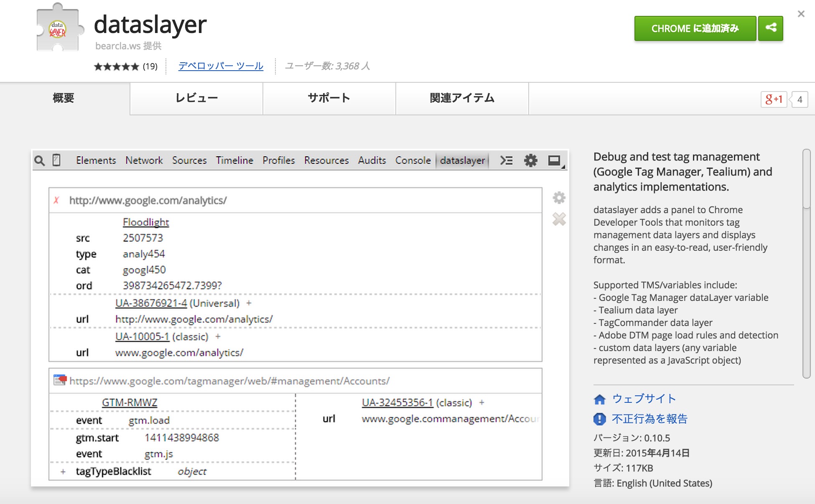Click the ord value 398734265472.7399?
The height and width of the screenshot is (504, 815).
[x=172, y=285]
